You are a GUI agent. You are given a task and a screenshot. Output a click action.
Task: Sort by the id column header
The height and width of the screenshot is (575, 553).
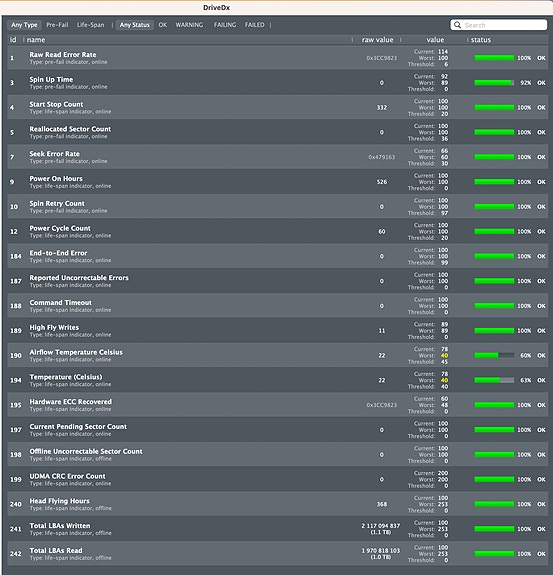coord(13,40)
